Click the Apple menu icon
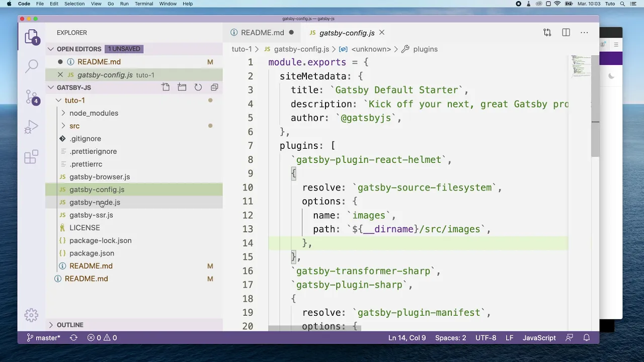 point(9,4)
